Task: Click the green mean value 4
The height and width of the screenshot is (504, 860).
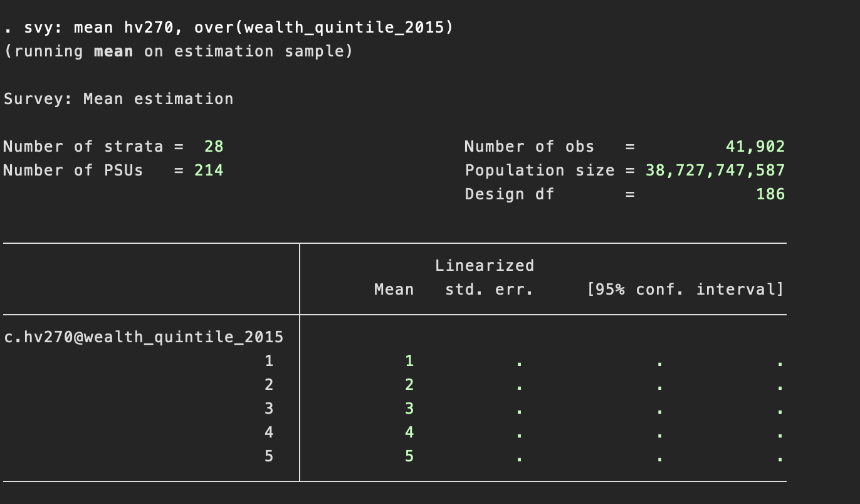Action: (409, 433)
